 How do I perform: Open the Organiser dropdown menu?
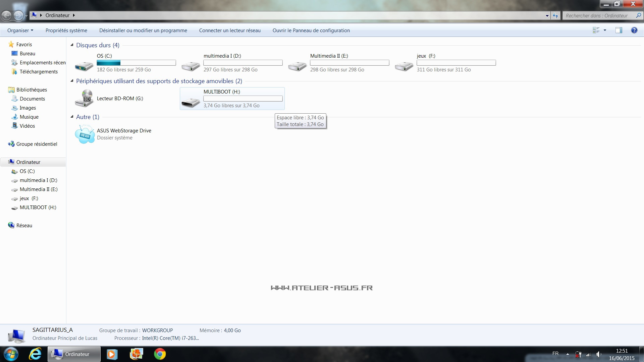coord(20,31)
